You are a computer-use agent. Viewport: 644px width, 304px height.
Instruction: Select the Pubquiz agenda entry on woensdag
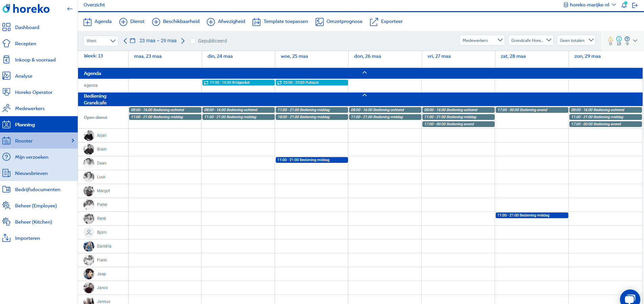(311, 82)
